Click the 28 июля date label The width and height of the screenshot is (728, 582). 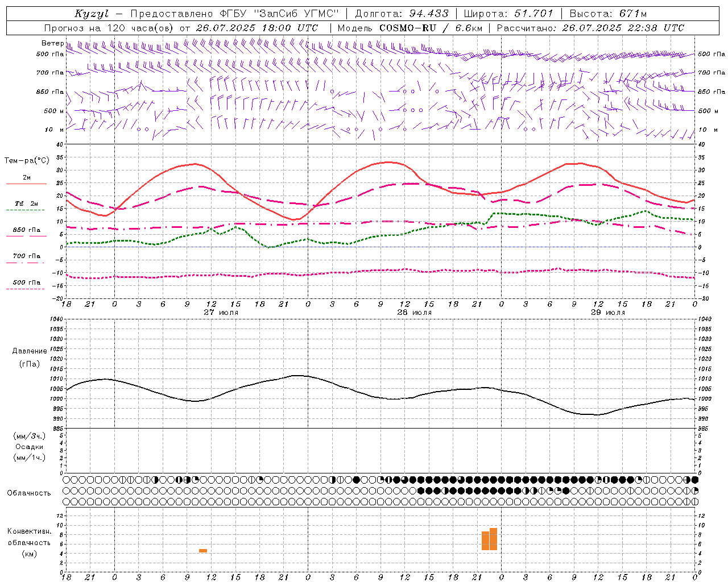click(415, 313)
